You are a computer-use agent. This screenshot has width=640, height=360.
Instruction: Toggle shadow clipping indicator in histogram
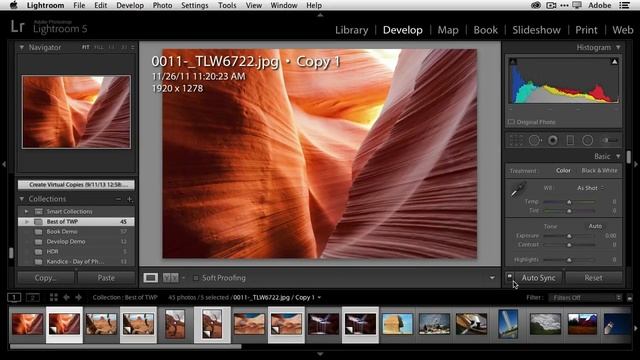click(513, 62)
